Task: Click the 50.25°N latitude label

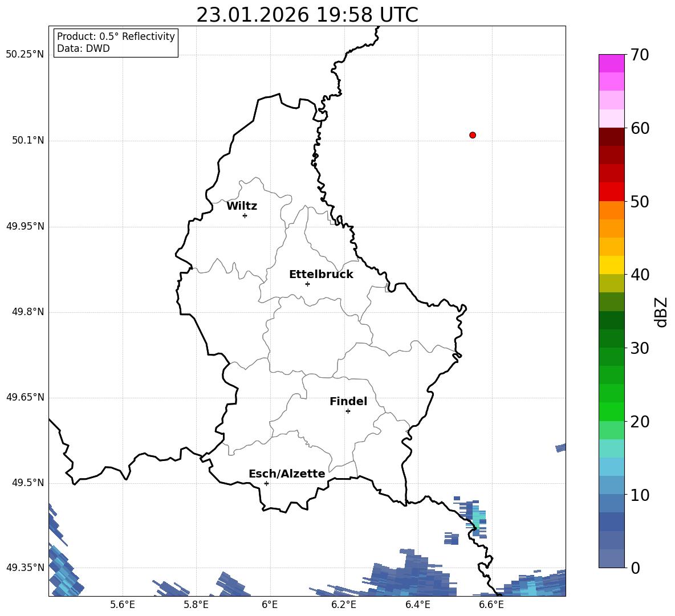Action: [25, 55]
